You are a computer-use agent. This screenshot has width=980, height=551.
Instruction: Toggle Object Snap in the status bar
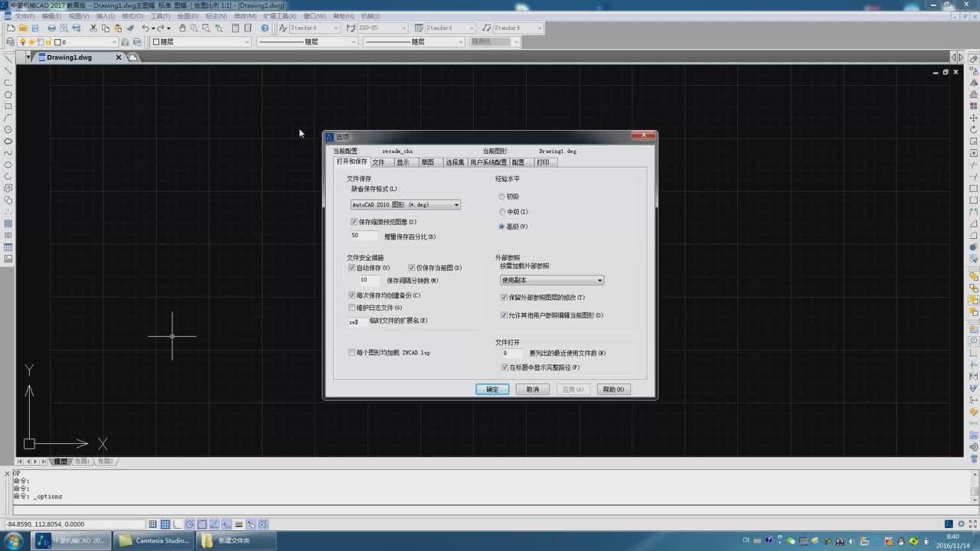point(202,524)
